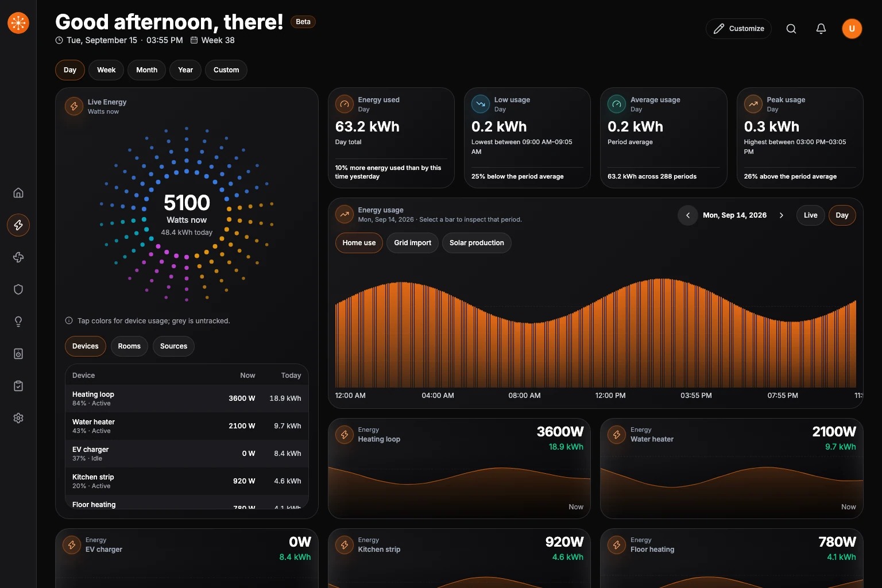Click the Peak usage trend-up icon
The width and height of the screenshot is (882, 588).
[753, 104]
